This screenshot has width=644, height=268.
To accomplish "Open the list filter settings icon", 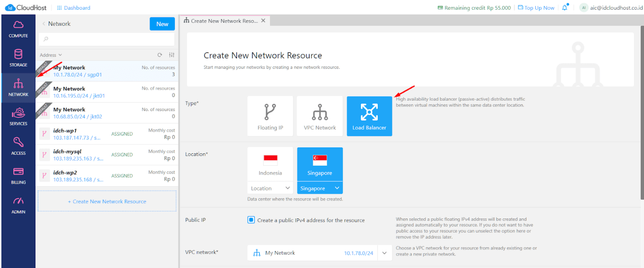I will pos(172,55).
